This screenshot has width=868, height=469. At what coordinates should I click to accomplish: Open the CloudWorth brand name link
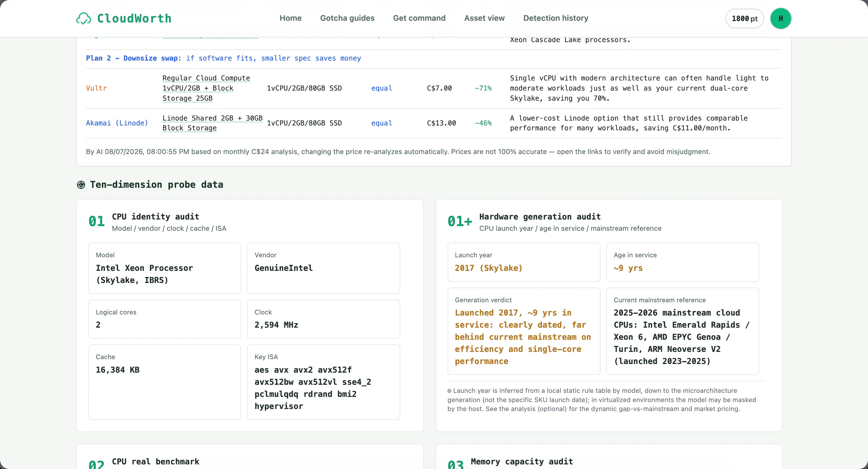click(x=134, y=18)
